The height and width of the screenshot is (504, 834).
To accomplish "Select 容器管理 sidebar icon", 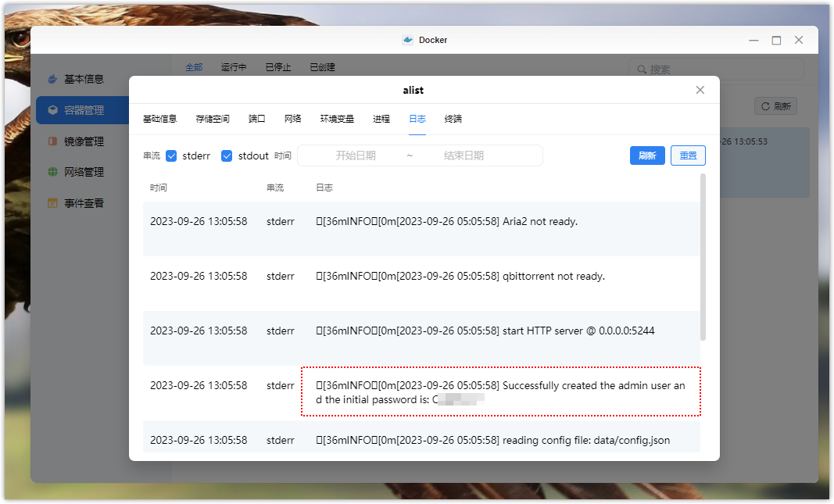I will coord(52,110).
